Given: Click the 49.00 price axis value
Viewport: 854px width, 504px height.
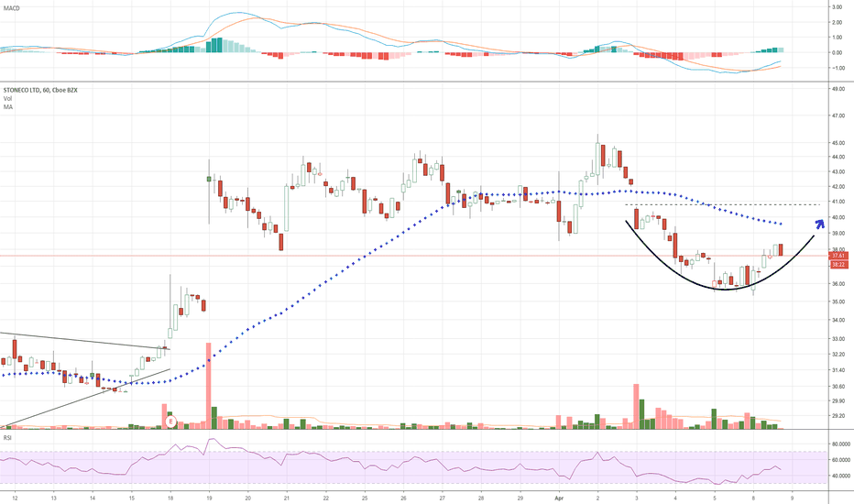Looking at the screenshot, I should [838, 89].
